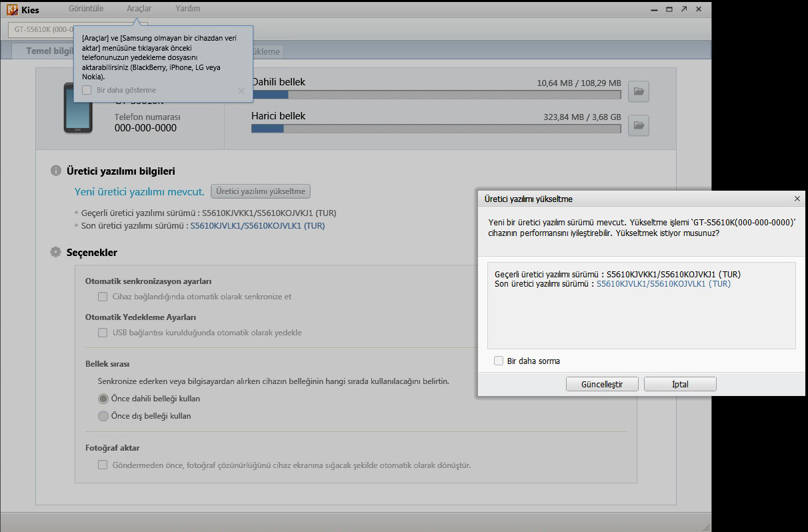
Task: Click the latest firmware version link in the dialog
Action: [663, 283]
